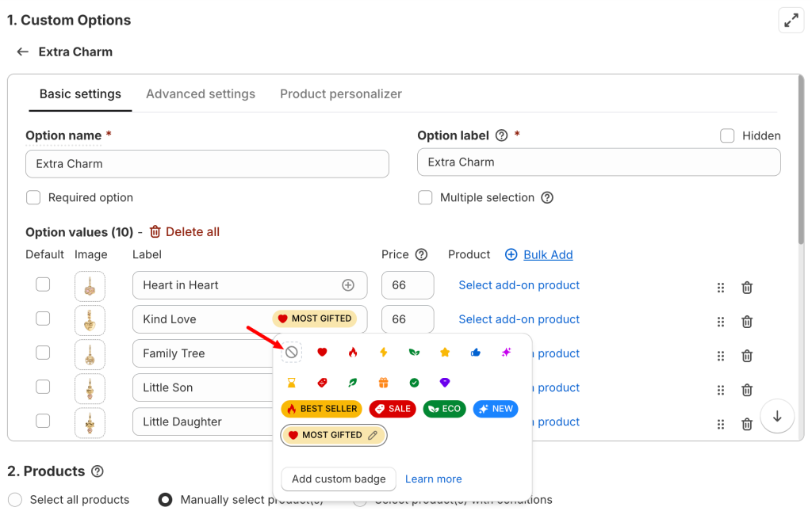The height and width of the screenshot is (515, 812).
Task: Enable the Required option checkbox
Action: pos(33,197)
